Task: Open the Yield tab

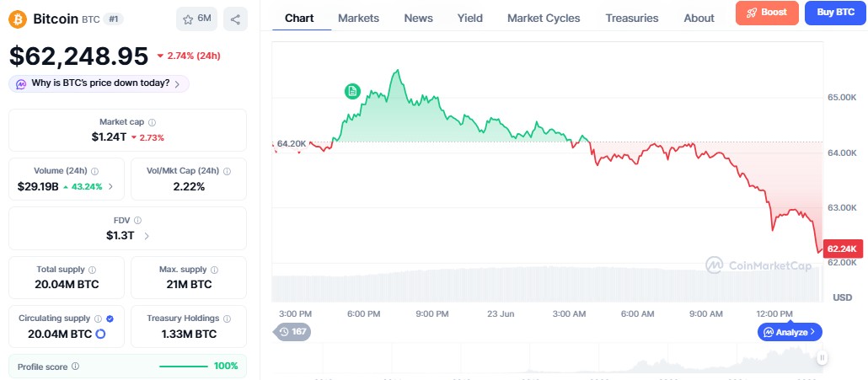Action: coord(470,19)
